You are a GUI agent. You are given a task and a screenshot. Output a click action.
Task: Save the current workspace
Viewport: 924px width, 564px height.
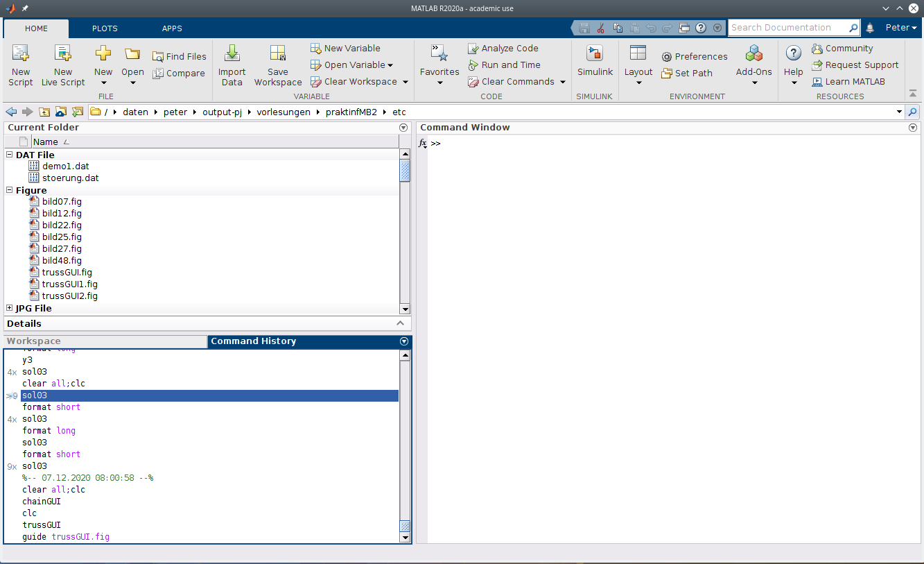click(x=277, y=65)
